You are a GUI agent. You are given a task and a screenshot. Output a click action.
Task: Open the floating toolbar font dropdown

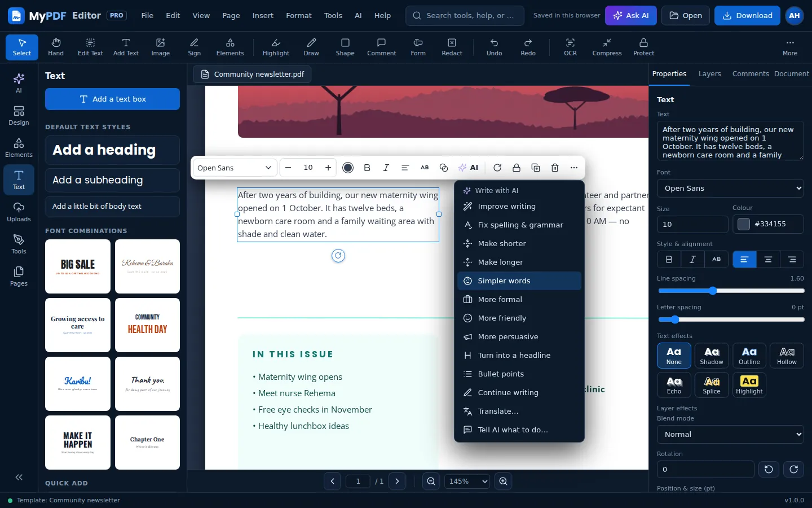coord(235,168)
